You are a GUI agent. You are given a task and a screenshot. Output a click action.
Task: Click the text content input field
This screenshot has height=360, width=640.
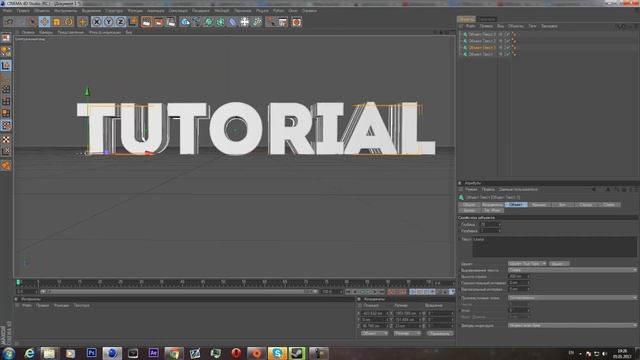click(x=554, y=247)
